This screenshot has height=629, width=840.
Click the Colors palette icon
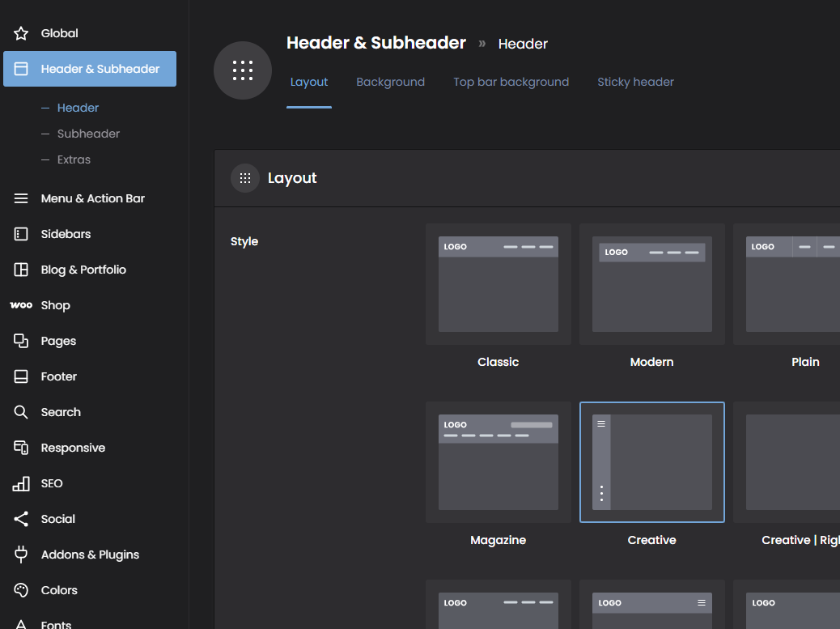coord(21,590)
